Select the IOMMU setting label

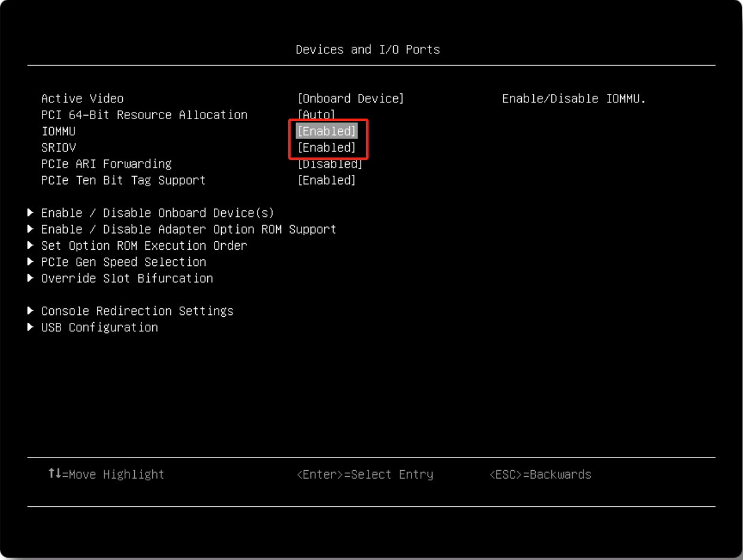pos(58,131)
